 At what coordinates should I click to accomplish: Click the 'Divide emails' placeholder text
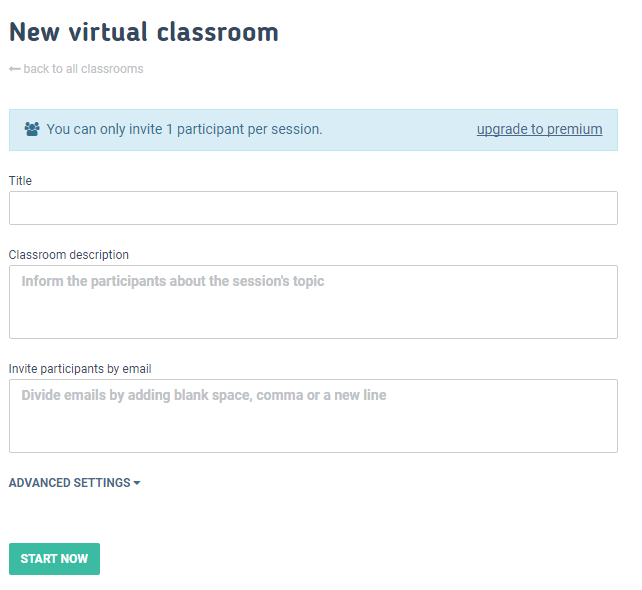click(203, 395)
